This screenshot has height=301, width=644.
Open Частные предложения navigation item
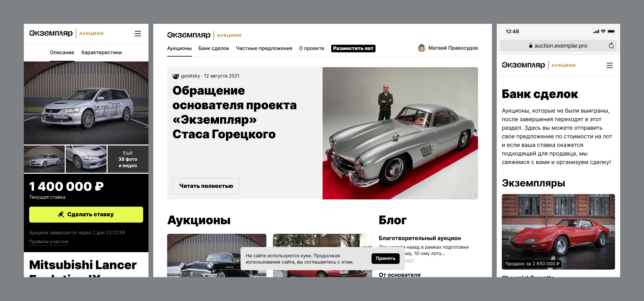[x=264, y=48]
